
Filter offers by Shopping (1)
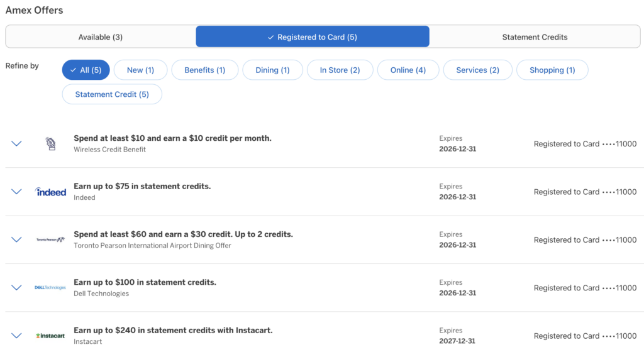552,70
